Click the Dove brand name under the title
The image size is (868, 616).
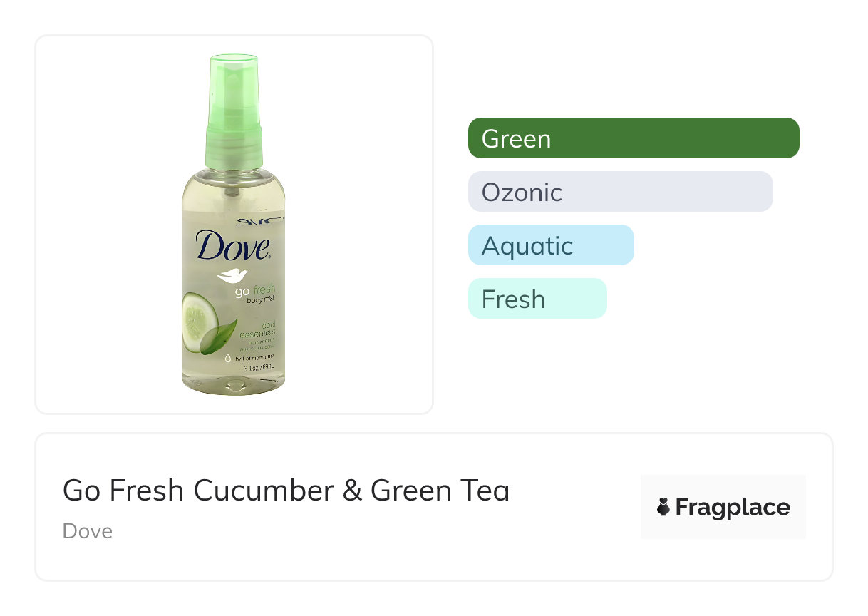click(87, 531)
